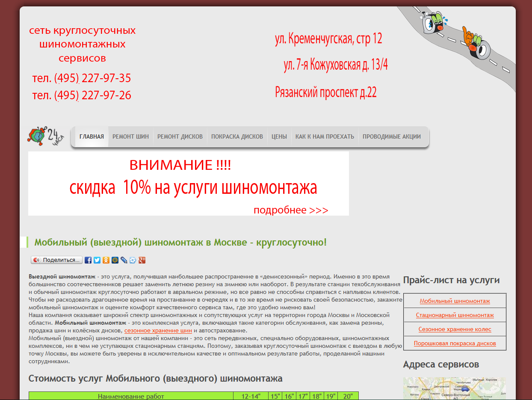532x400 pixels.
Task: Open the Порошковая покраска дисков page
Action: point(455,343)
